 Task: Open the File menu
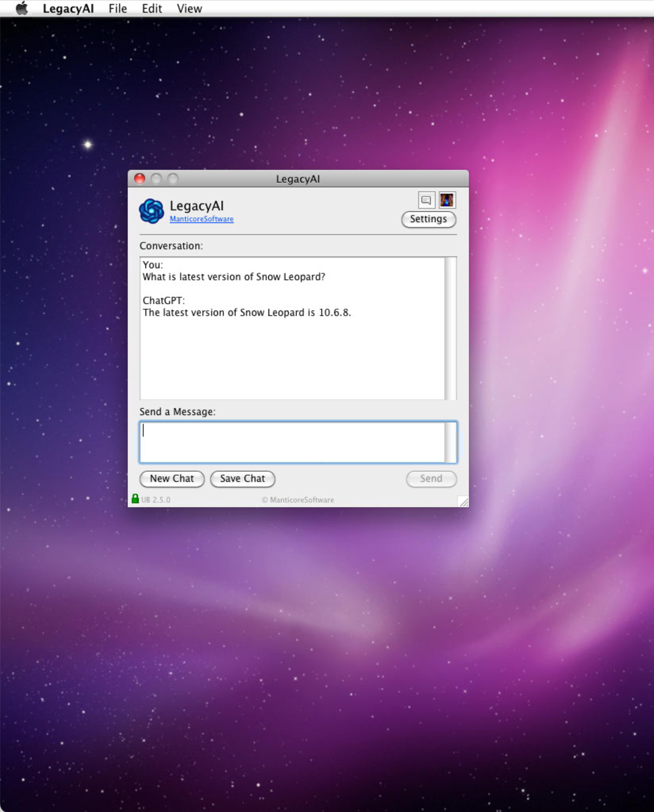(118, 9)
